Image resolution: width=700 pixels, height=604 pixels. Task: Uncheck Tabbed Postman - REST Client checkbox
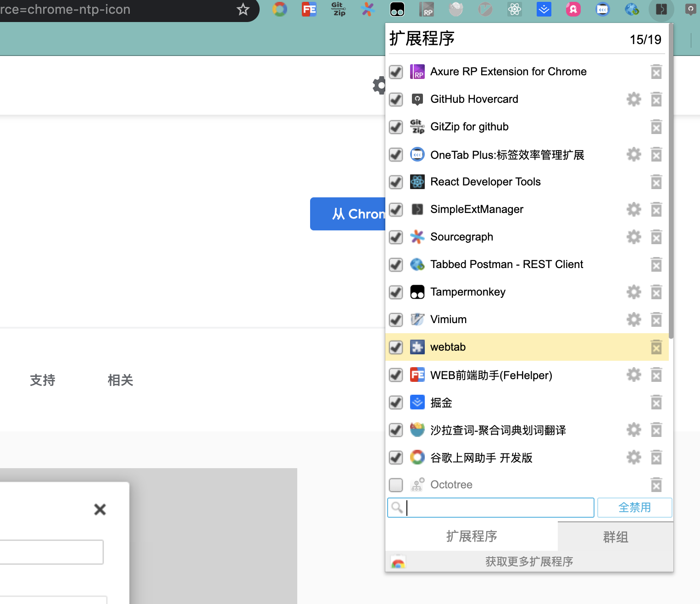[396, 264]
